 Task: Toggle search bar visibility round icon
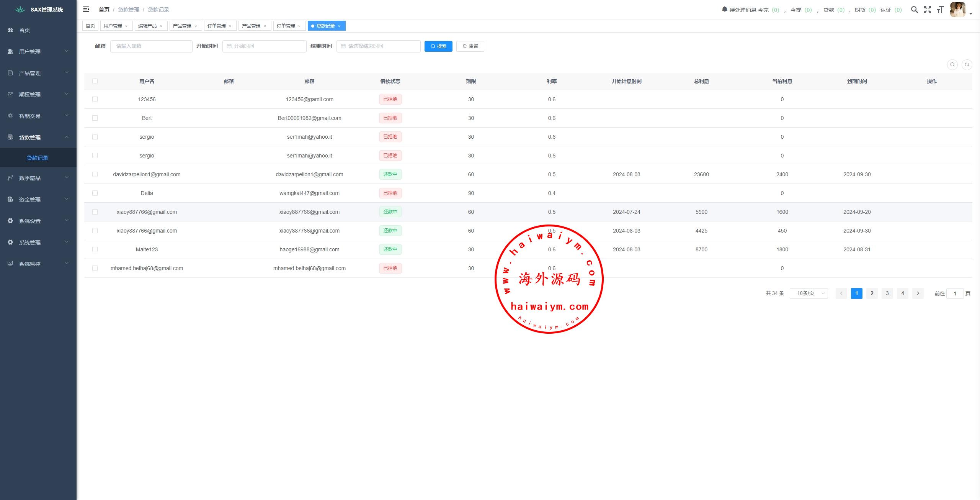pos(952,65)
